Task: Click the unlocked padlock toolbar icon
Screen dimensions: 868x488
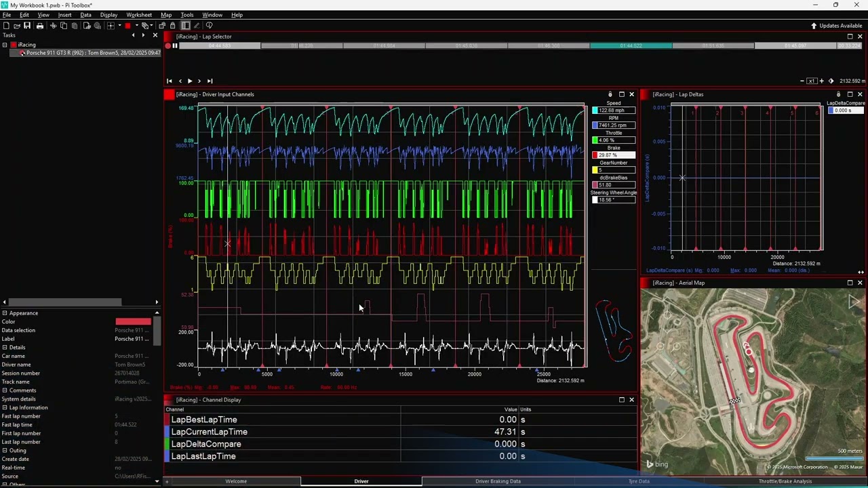Action: click(x=162, y=26)
